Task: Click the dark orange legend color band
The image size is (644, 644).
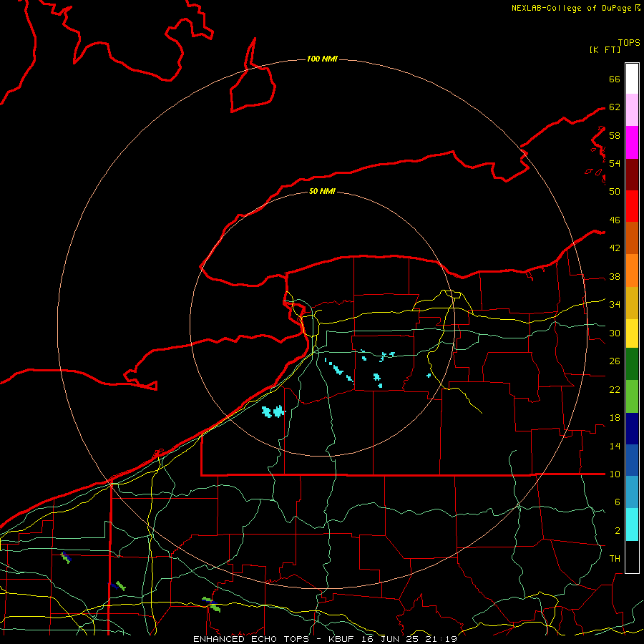Action: click(632, 238)
